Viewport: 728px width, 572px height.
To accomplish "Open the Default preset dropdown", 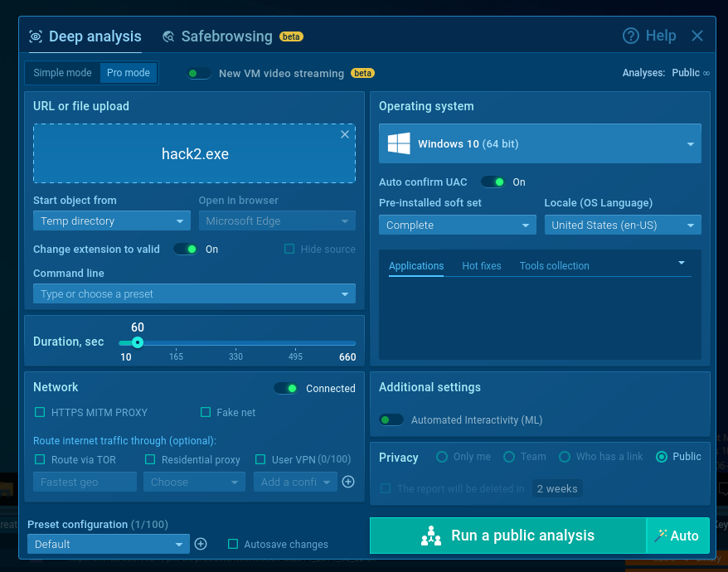I will click(109, 544).
